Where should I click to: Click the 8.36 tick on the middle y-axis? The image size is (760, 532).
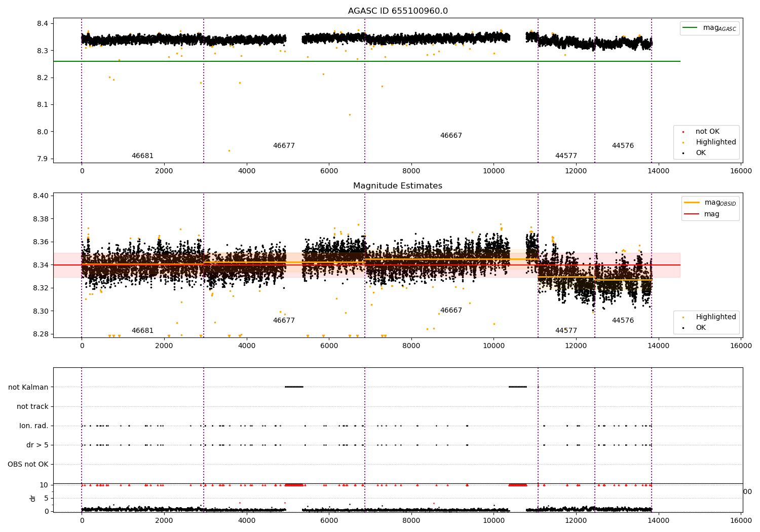pos(41,242)
